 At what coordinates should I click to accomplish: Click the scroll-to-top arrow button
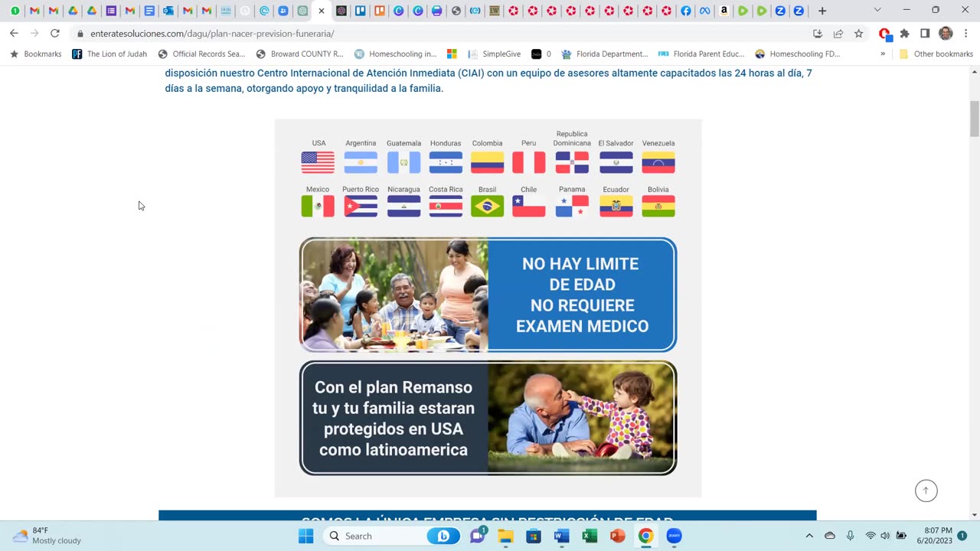[926, 491]
